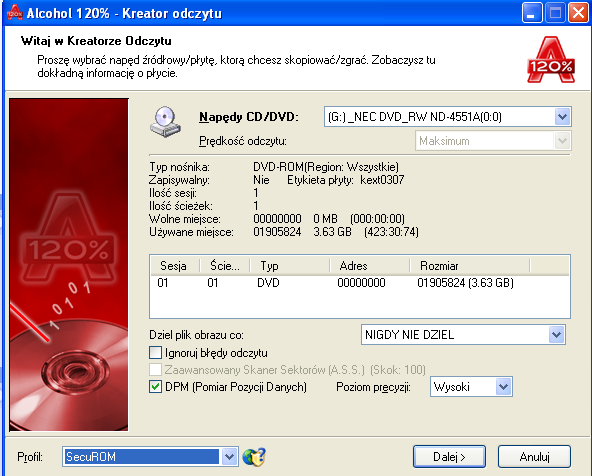The image size is (592, 476).
Task: Open the Poziom precyzji dropdown
Action: (x=503, y=387)
